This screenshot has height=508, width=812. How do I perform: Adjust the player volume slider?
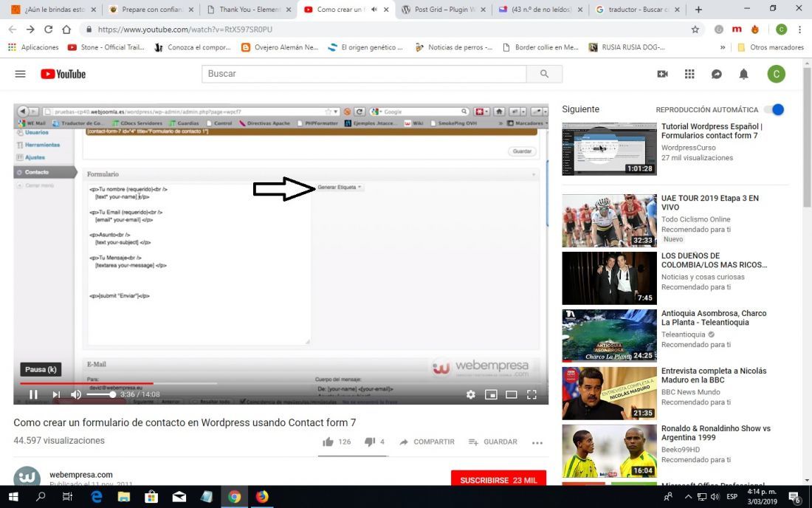(101, 394)
